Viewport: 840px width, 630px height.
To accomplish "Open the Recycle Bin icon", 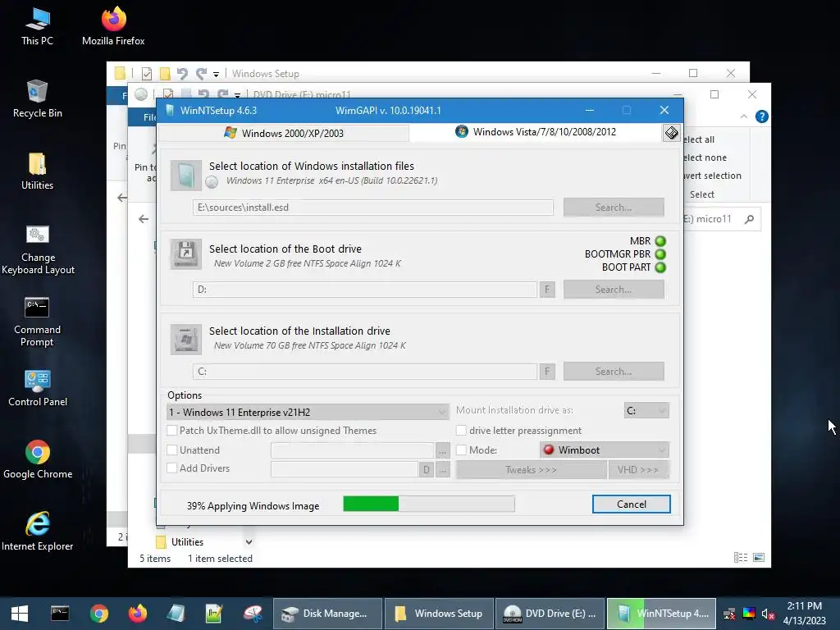I will [38, 98].
